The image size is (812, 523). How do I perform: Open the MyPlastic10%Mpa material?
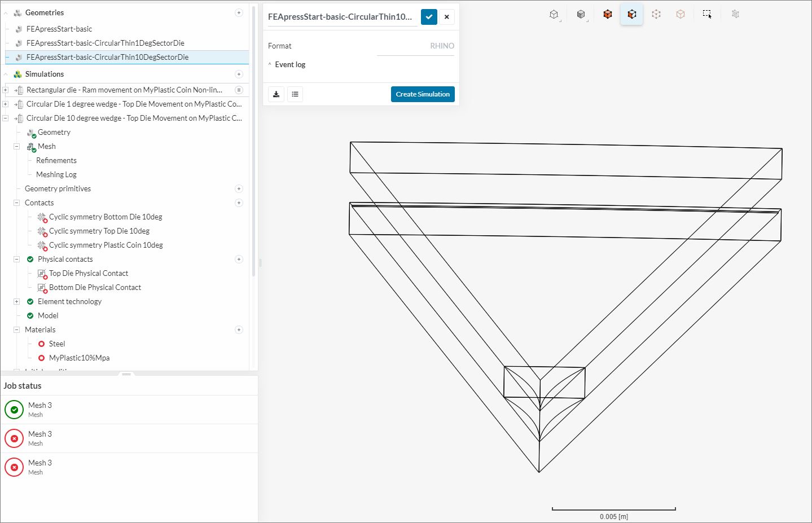79,358
